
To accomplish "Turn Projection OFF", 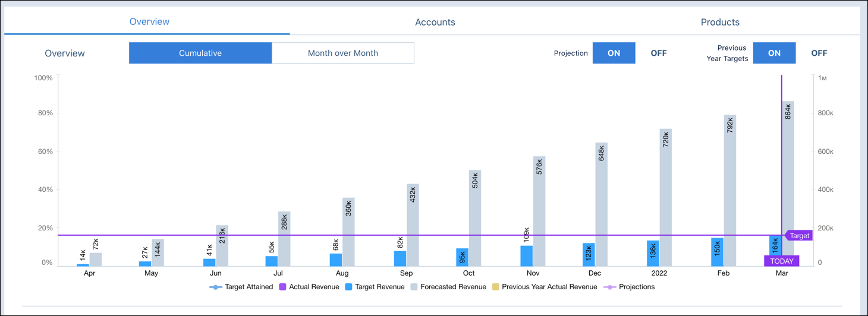I will [x=659, y=53].
